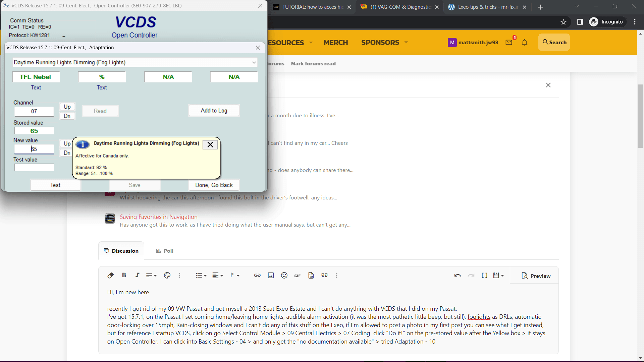Insert quote block icon
Viewport: 644px width, 362px height.
(x=324, y=275)
